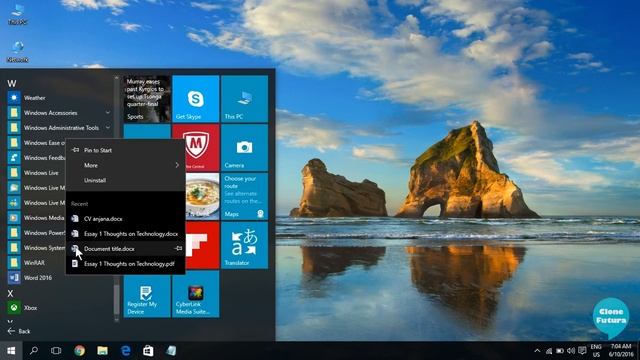This screenshot has width=640, height=360.
Task: Open the Camera tile
Action: [x=244, y=147]
